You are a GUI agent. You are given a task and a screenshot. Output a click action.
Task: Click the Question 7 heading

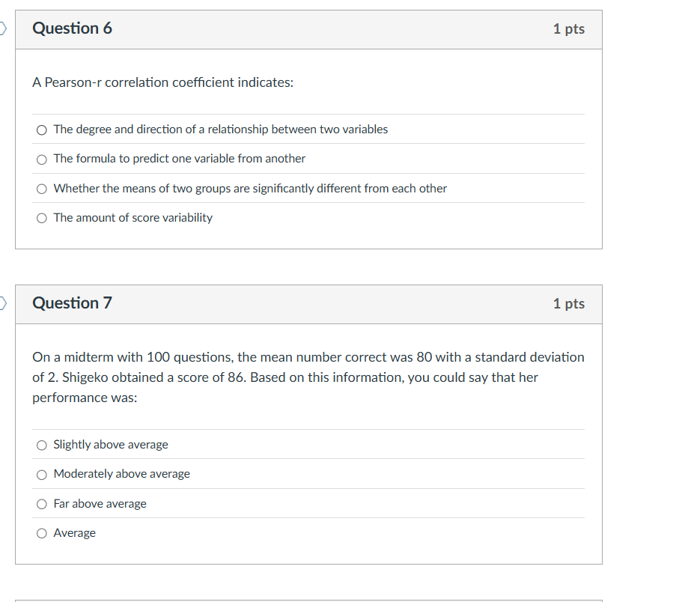coord(72,303)
